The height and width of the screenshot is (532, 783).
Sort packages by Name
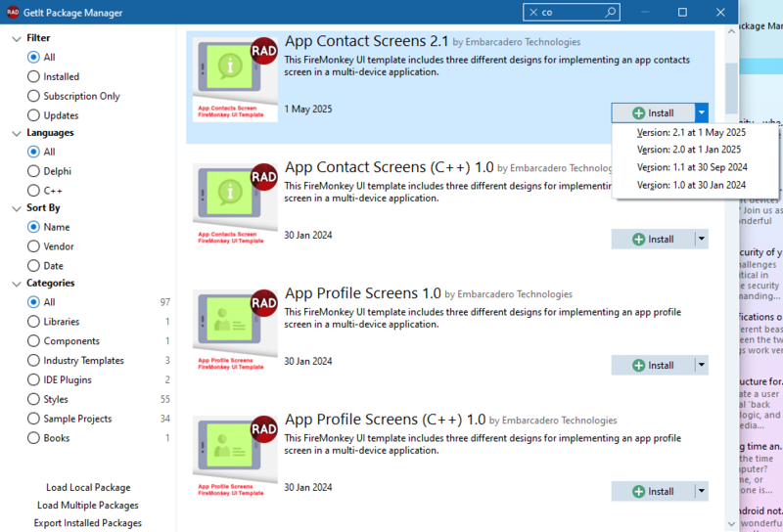tap(33, 227)
